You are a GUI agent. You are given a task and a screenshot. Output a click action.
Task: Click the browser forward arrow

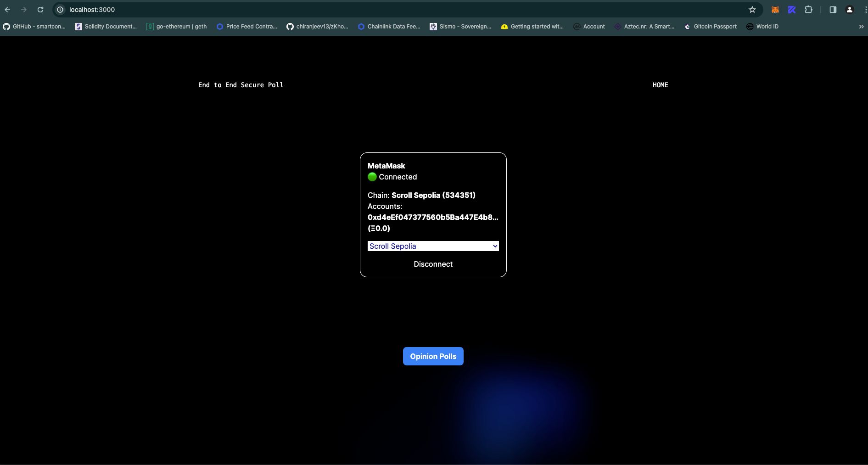pyautogui.click(x=24, y=9)
